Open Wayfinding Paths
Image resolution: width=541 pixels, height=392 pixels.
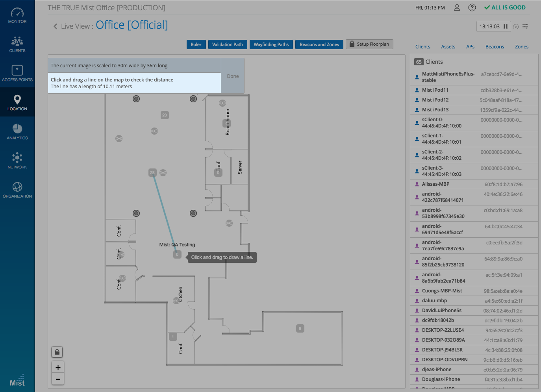click(271, 44)
